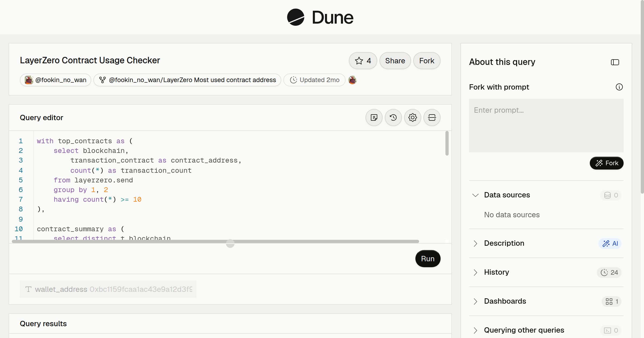Click the Dashboards count badge showing 1
The image size is (644, 338).
[612, 302]
